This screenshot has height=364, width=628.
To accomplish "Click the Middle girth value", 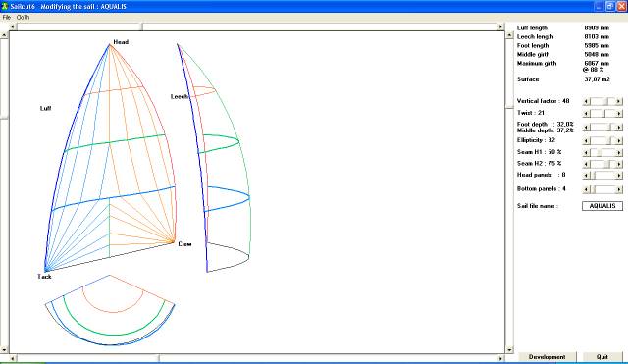I will click(597, 55).
